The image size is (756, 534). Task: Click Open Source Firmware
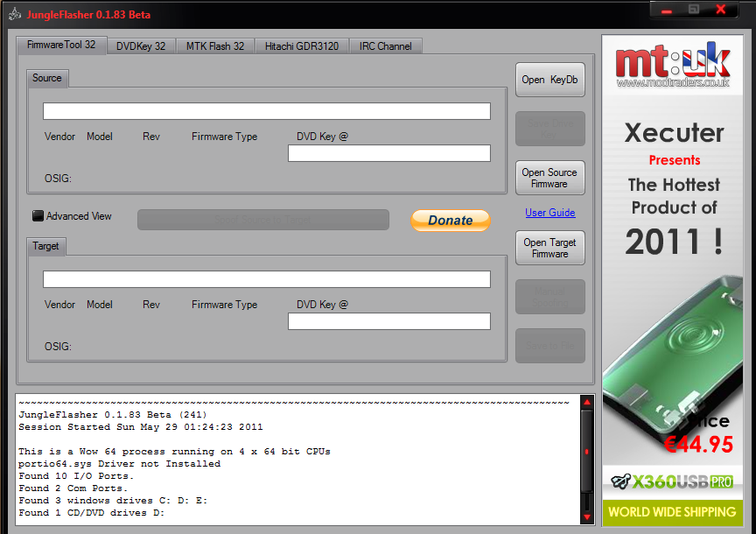pos(550,178)
